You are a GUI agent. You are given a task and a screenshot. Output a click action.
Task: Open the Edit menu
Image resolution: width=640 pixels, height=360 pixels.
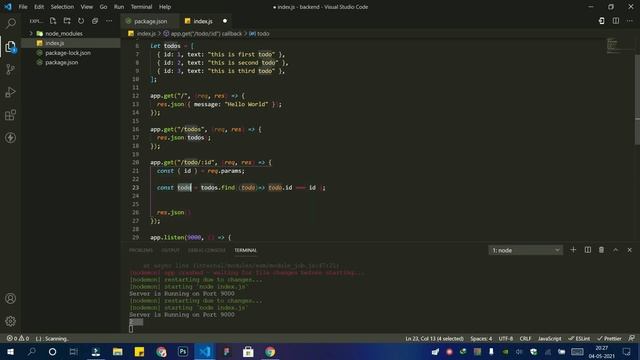point(39,7)
